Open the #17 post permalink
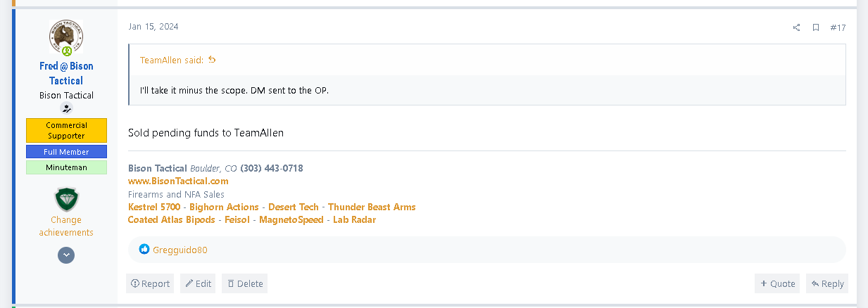868x308 pixels. (x=838, y=27)
